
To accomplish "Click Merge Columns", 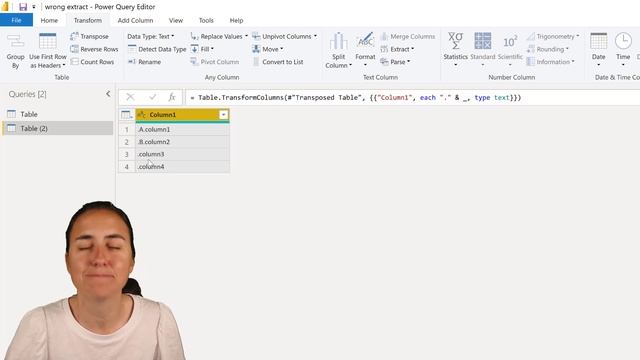I will [407, 36].
